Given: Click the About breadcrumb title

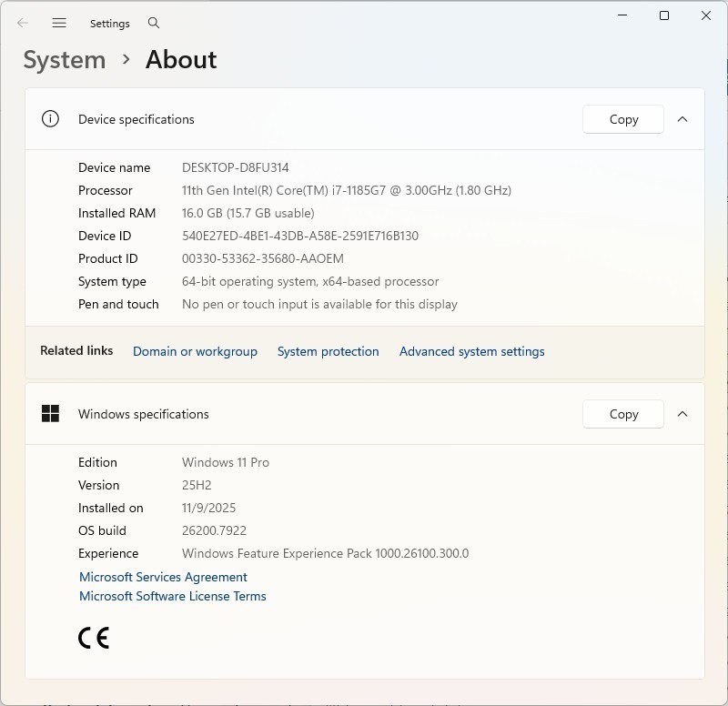Looking at the screenshot, I should (181, 59).
